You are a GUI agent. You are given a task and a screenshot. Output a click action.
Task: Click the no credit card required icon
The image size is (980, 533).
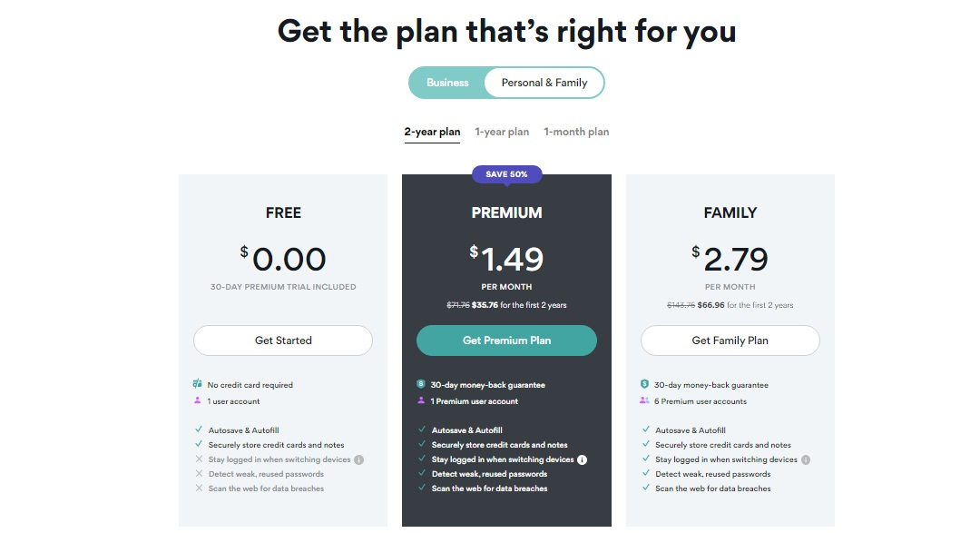click(198, 384)
